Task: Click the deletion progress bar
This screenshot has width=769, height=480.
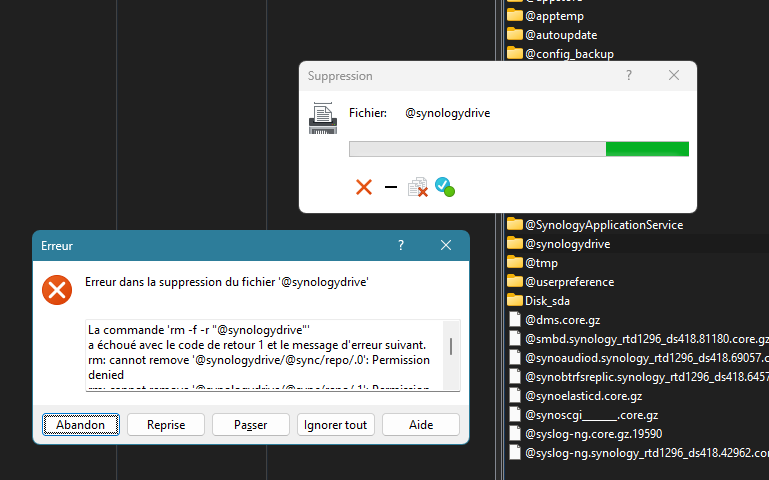Action: coord(518,149)
